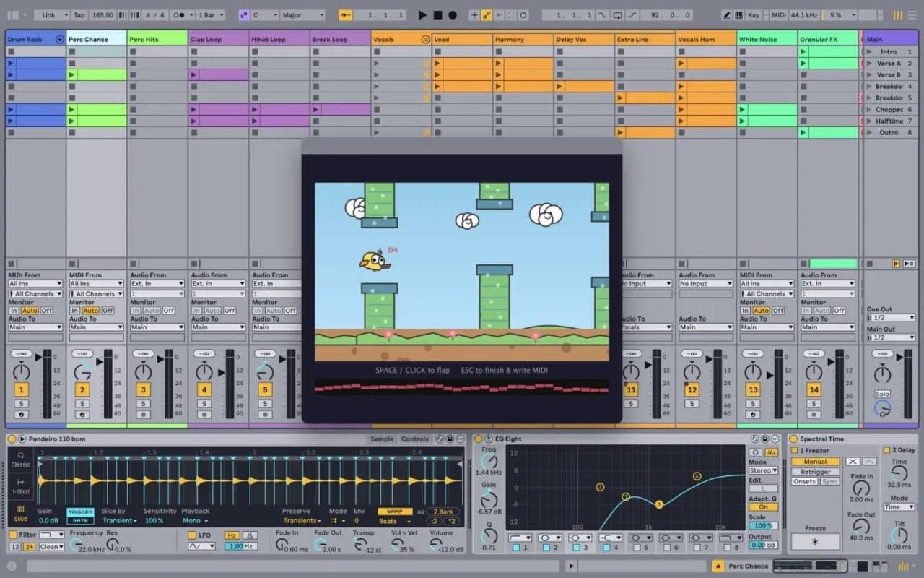924x578 pixels.
Task: Select the Perc Chance track header
Action: [x=97, y=39]
